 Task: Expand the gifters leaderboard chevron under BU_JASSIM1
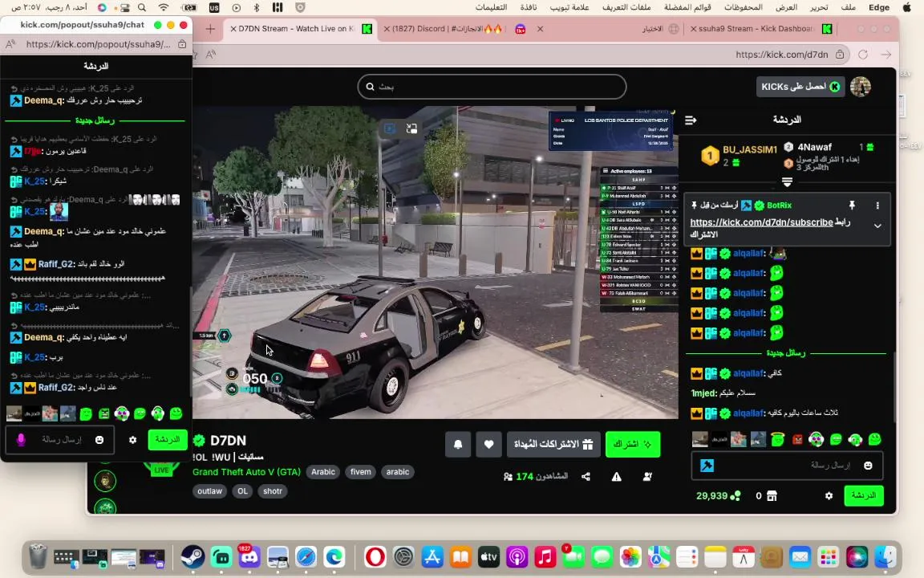pos(787,181)
